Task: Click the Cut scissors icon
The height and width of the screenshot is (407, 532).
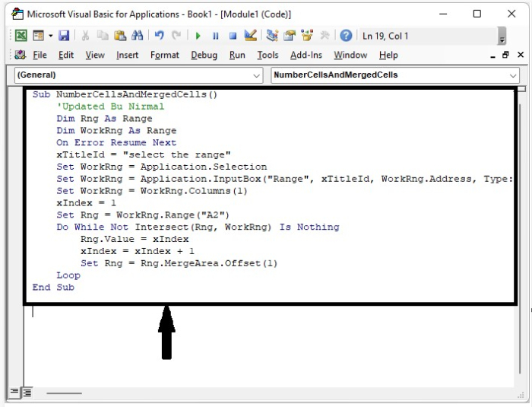Action: click(85, 35)
